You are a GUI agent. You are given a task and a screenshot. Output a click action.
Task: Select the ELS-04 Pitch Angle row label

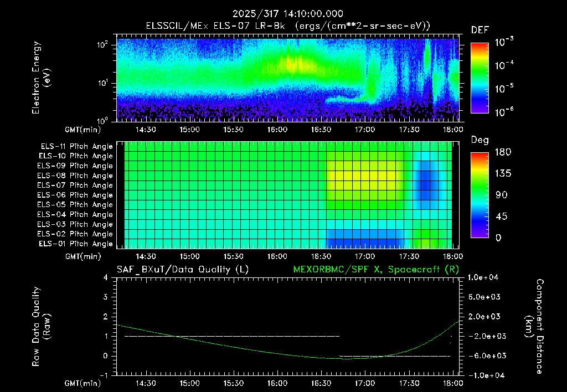(x=75, y=214)
